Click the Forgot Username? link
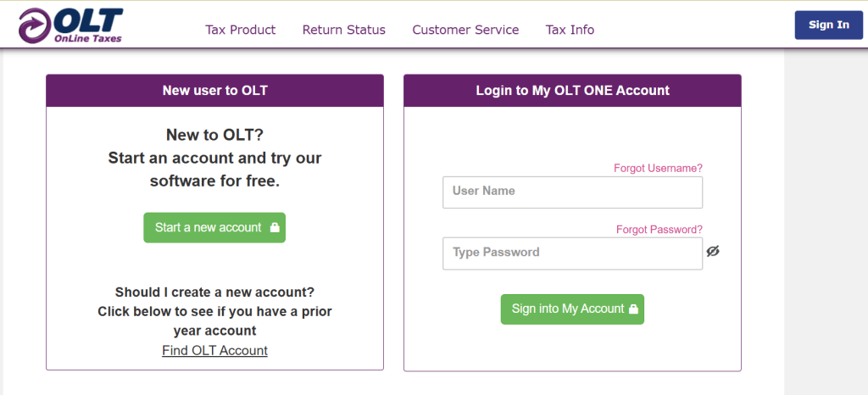The width and height of the screenshot is (868, 395). [658, 168]
